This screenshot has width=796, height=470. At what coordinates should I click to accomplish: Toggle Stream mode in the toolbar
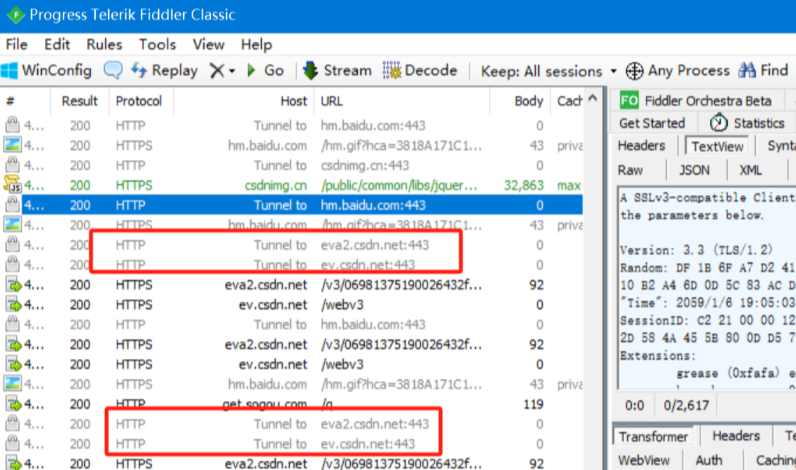click(336, 71)
